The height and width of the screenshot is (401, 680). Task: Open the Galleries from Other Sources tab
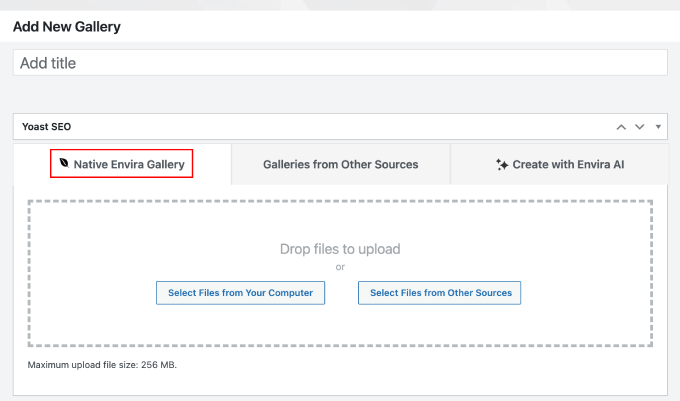pos(340,164)
